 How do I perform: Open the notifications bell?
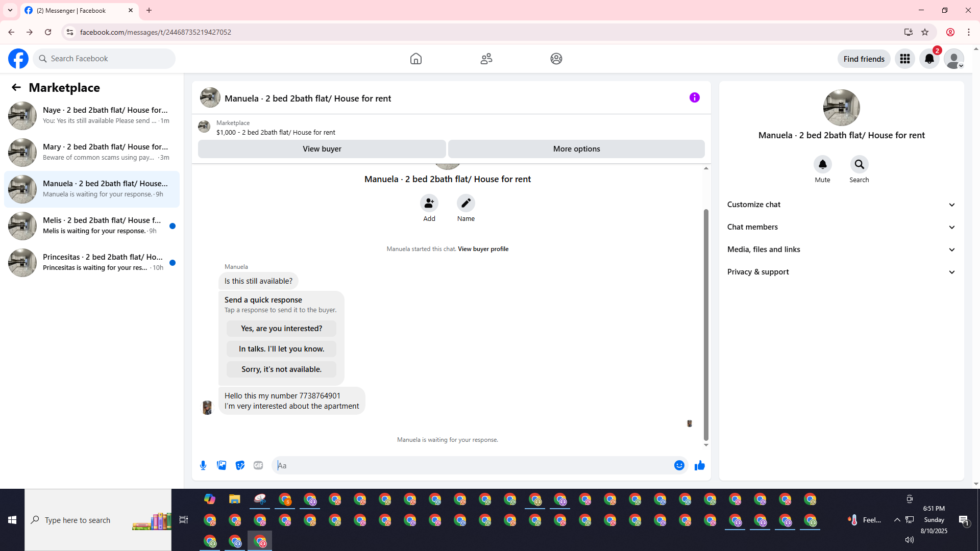click(x=929, y=59)
